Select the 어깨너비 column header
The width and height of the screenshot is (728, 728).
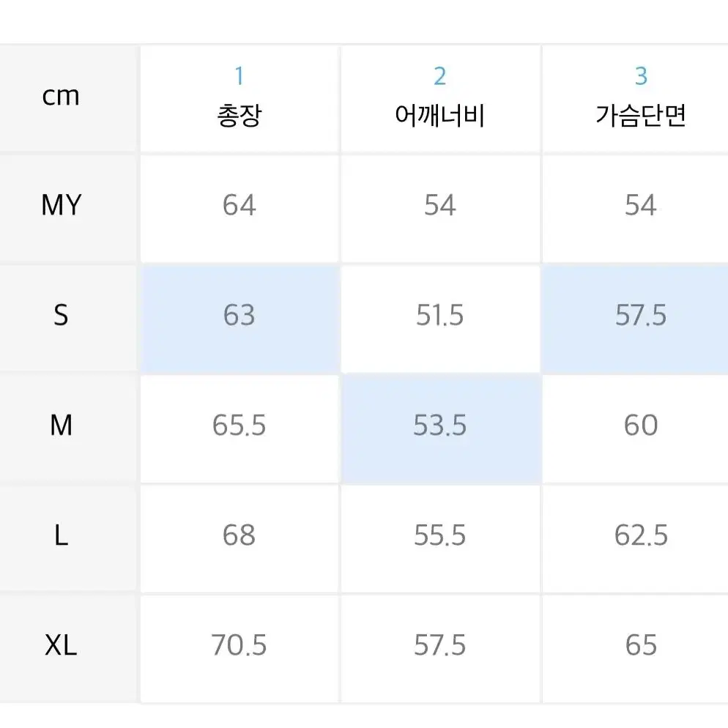pyautogui.click(x=440, y=98)
